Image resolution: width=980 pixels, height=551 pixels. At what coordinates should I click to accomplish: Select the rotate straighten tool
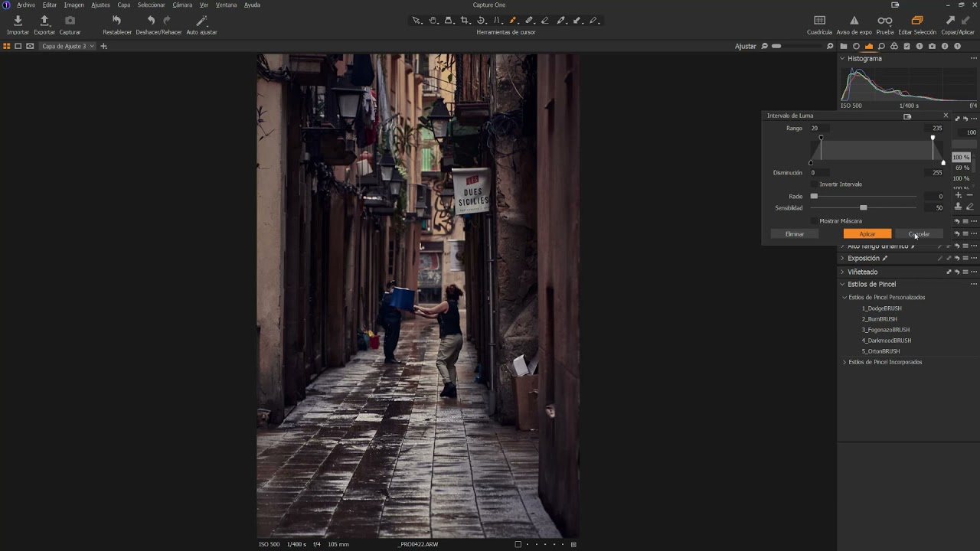point(481,21)
